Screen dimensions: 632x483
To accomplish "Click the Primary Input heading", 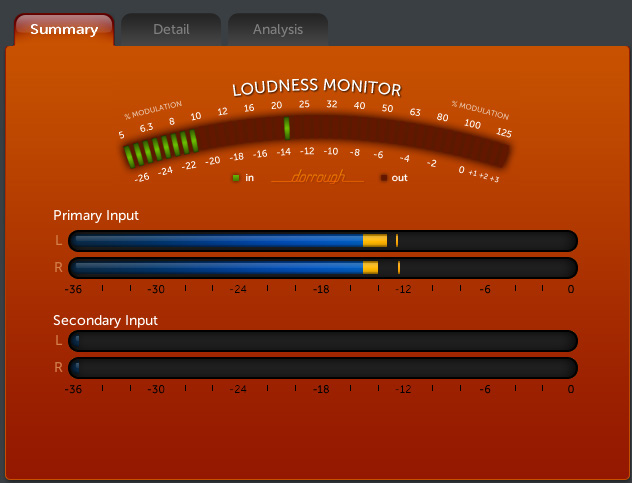I will click(96, 216).
